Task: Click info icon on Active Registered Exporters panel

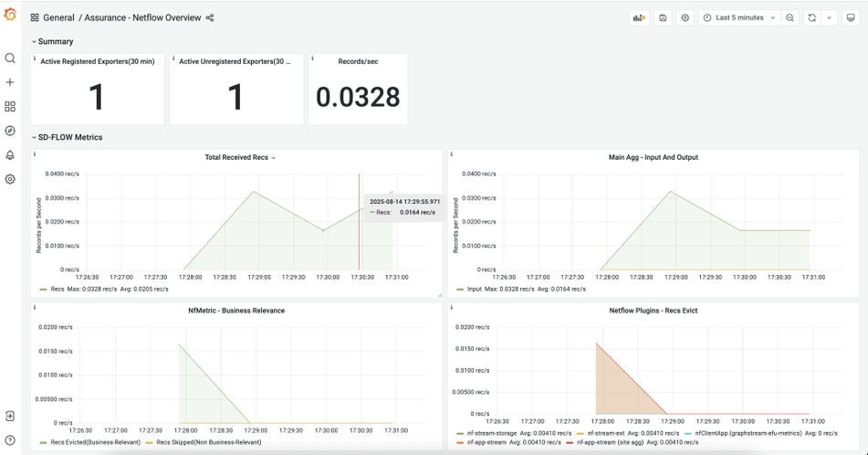Action: coord(35,58)
